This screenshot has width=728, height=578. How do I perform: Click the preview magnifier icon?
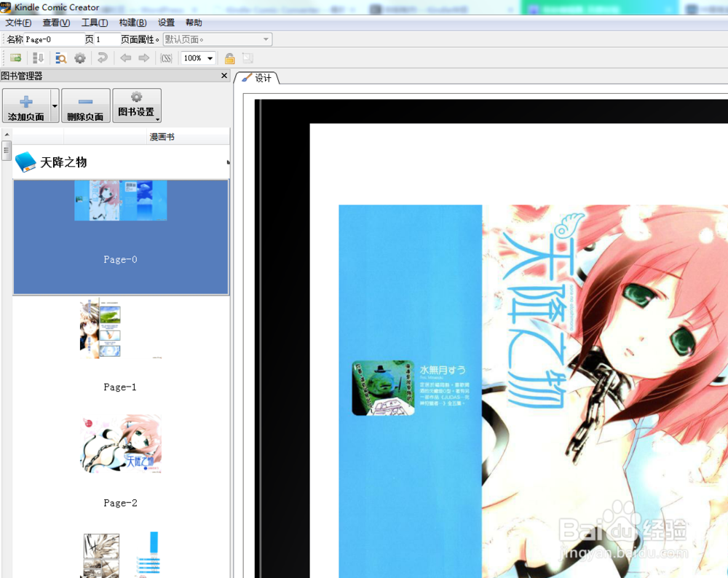click(x=61, y=58)
